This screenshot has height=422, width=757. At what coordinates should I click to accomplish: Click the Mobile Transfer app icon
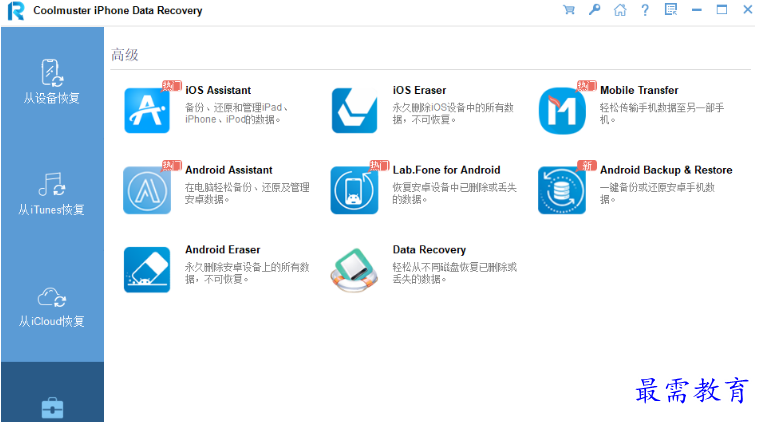pos(562,110)
